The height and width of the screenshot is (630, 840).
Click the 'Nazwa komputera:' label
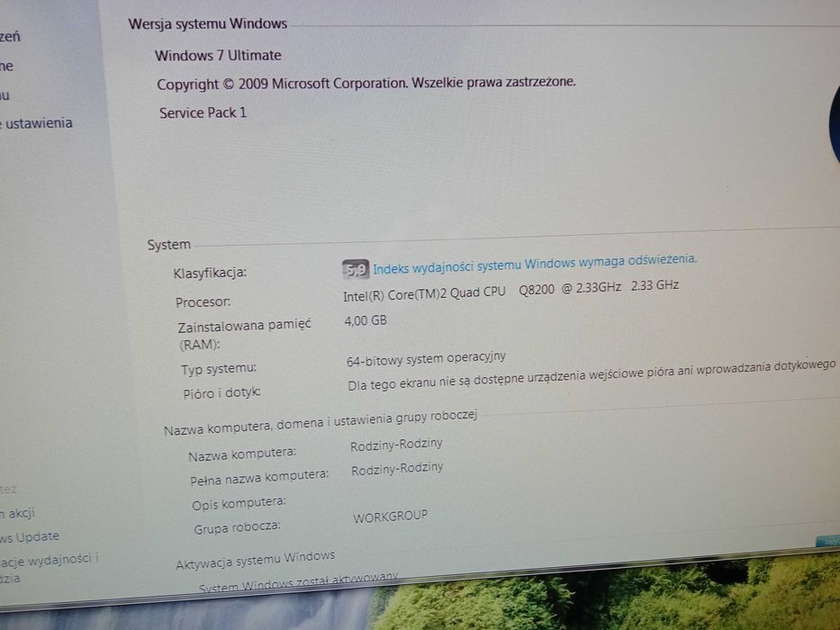click(242, 454)
